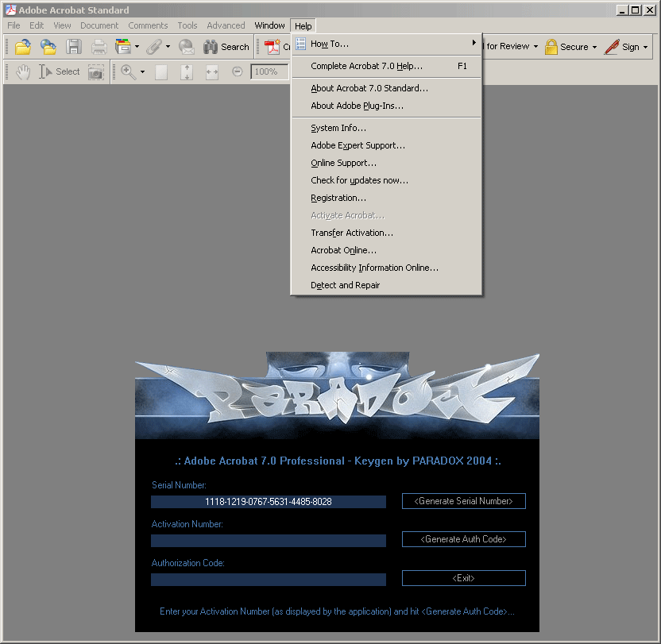
Task: Expand the attach paperclip dropdown arrow
Action: [168, 47]
